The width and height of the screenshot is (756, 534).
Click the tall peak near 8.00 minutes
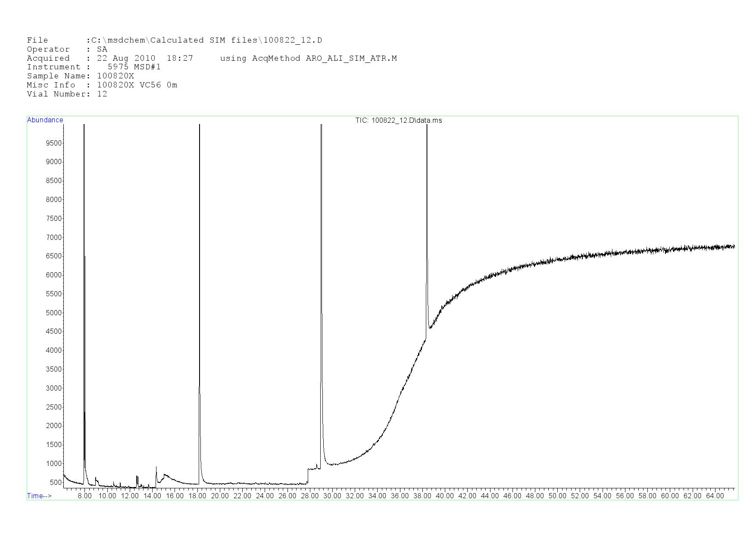point(84,258)
